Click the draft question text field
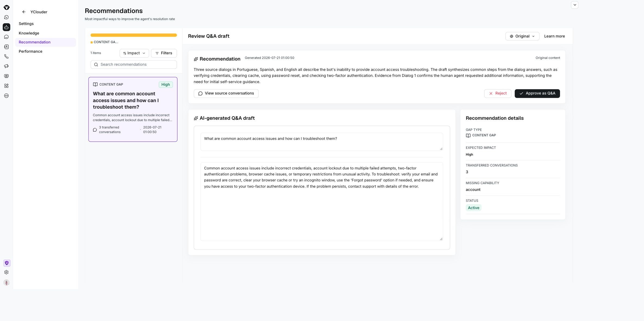The height and width of the screenshot is (321, 644). pyautogui.click(x=322, y=141)
